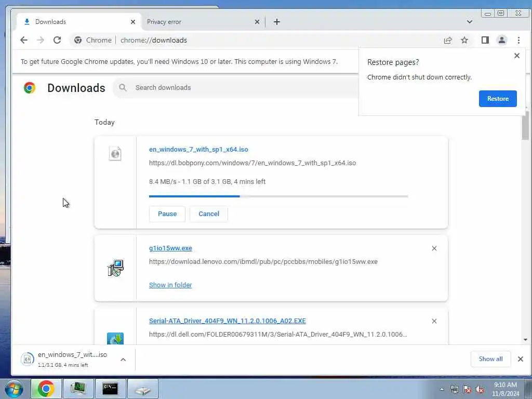Click the Restore button
The width and height of the screenshot is (532, 399).
[x=498, y=99]
